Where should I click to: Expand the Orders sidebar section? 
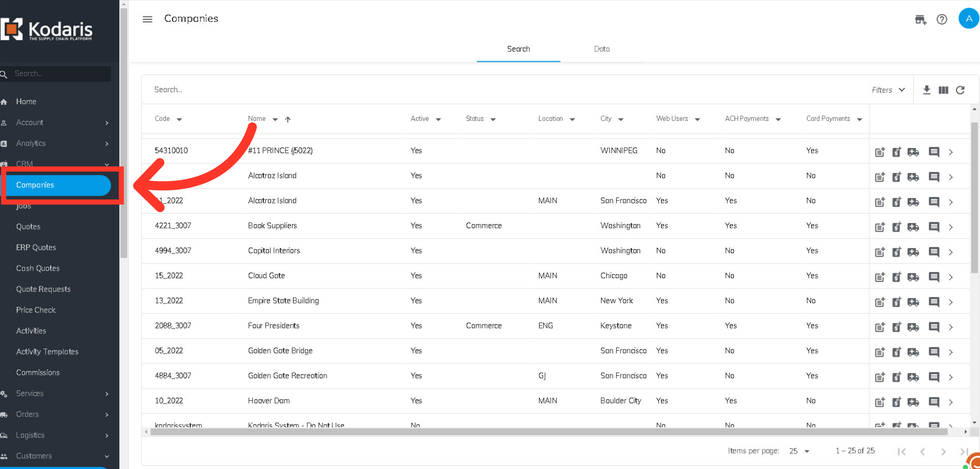(x=55, y=414)
